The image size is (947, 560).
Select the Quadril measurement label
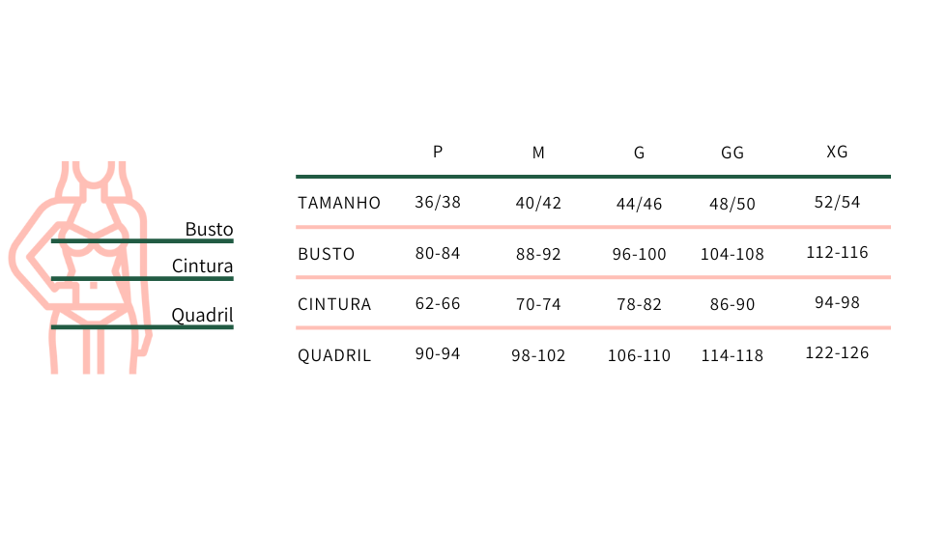[202, 315]
